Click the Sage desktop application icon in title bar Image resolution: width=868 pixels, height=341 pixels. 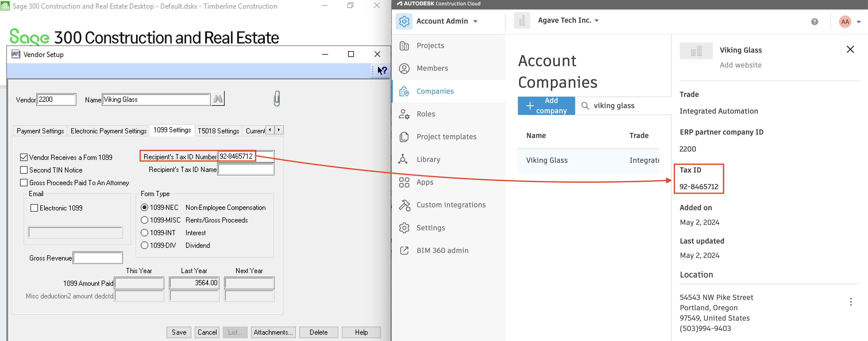point(5,6)
